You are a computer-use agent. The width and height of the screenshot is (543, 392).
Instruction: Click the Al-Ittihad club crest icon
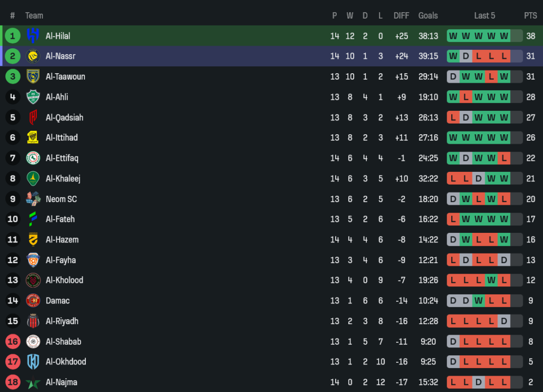point(33,138)
